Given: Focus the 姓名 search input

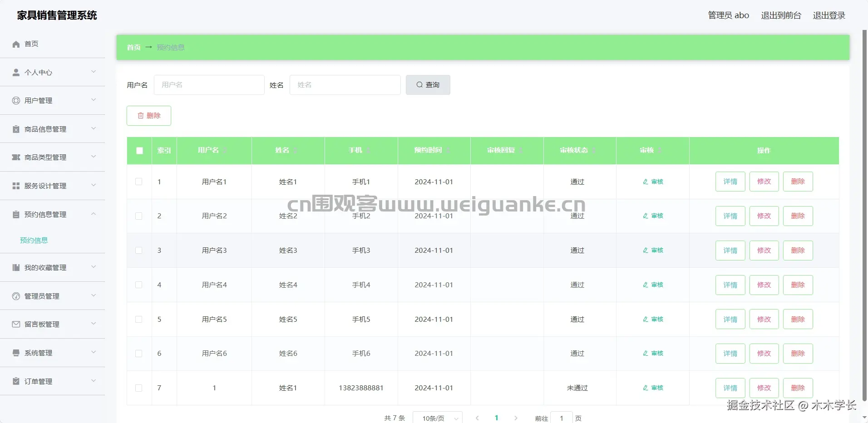Looking at the screenshot, I should coord(345,85).
